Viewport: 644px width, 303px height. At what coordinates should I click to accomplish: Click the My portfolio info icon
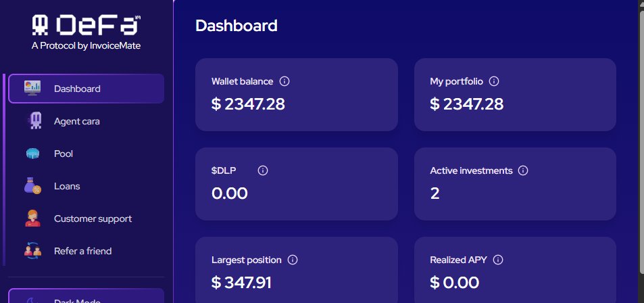click(x=494, y=81)
